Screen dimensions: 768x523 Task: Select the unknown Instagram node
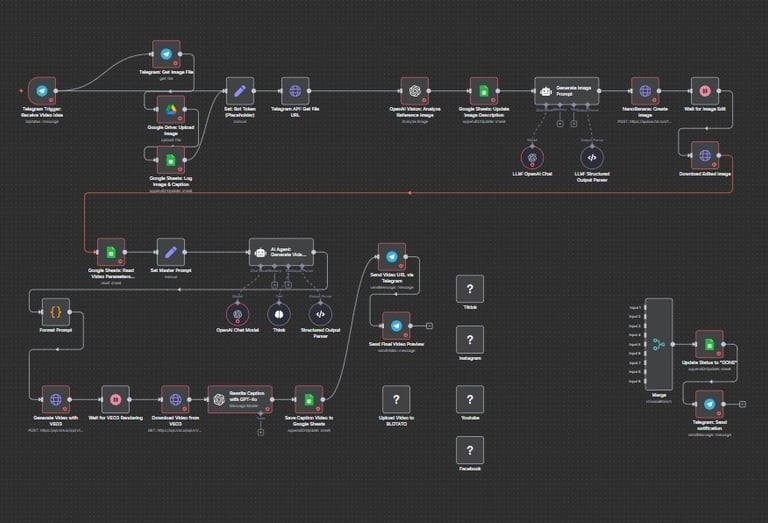click(470, 339)
